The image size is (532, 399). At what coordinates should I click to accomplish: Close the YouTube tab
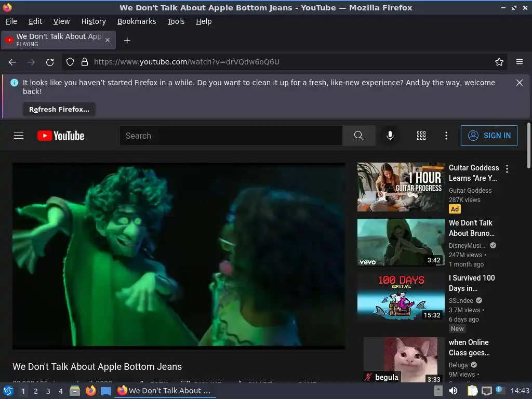point(108,40)
